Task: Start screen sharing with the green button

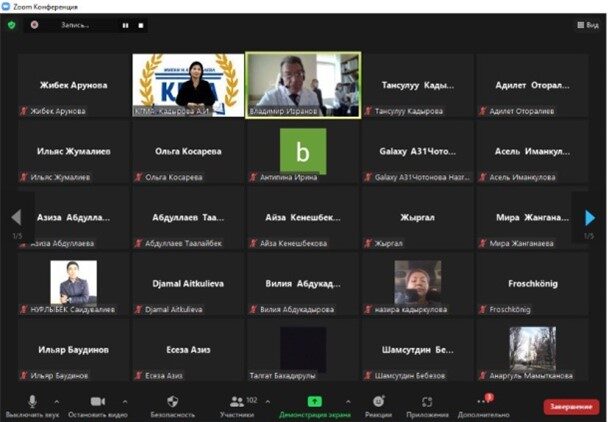Action: 314,402
